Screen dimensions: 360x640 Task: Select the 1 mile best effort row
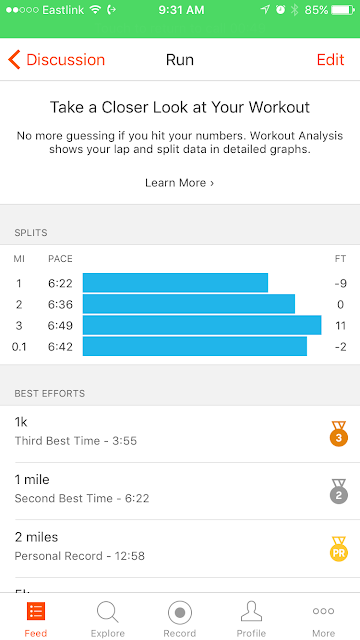180,491
